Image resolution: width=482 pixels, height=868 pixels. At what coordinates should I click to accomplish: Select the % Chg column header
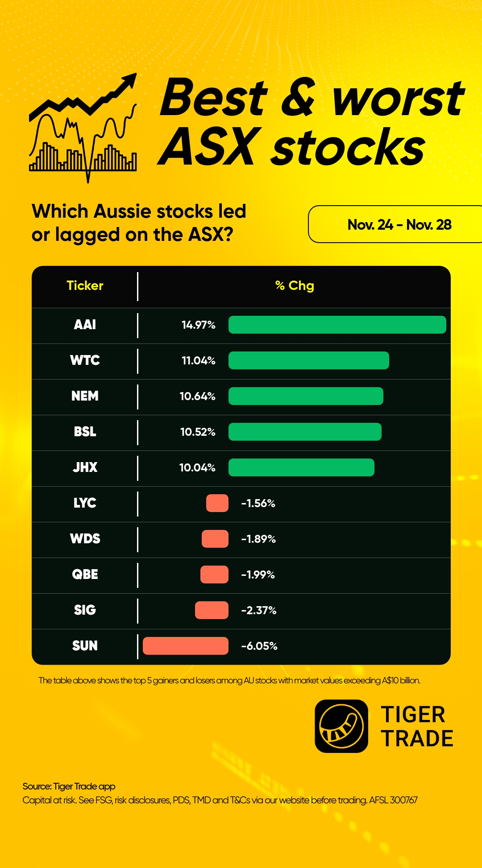tap(295, 285)
